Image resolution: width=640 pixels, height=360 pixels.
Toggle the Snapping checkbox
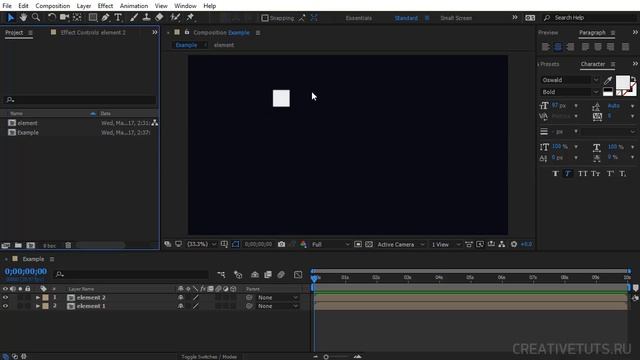[265, 18]
